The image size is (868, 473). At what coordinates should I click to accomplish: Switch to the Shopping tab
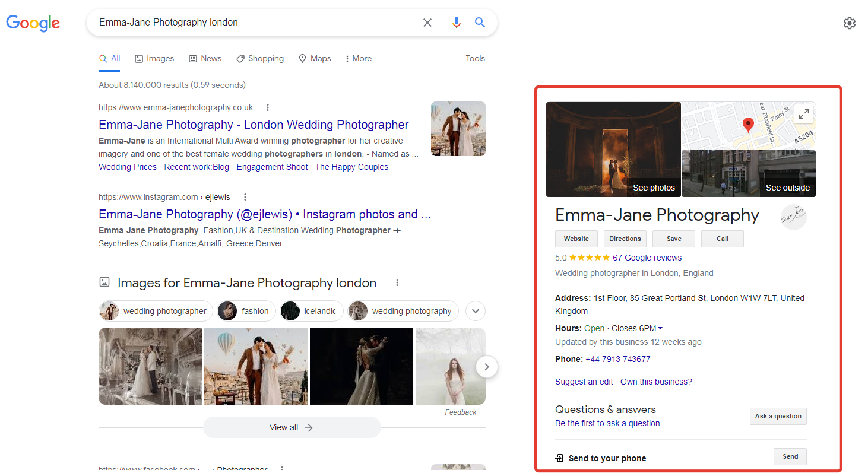coord(260,58)
